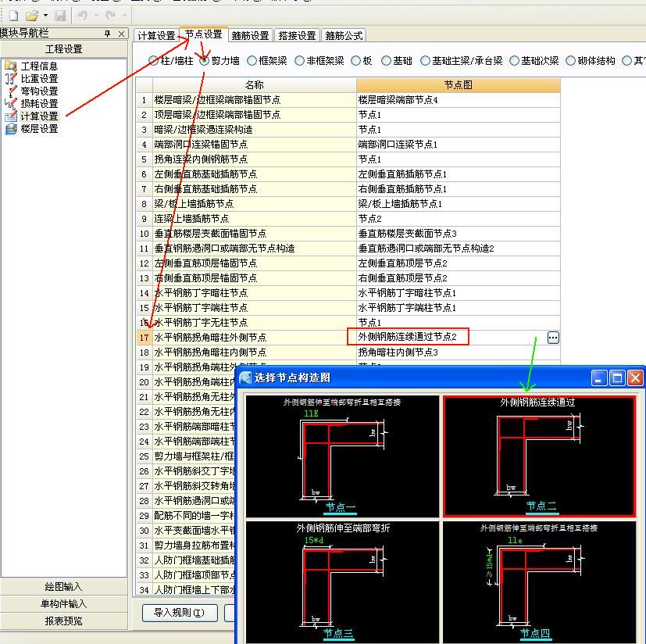Click the Undo arrow icon
Image resolution: width=646 pixels, height=644 pixels.
pyautogui.click(x=83, y=16)
